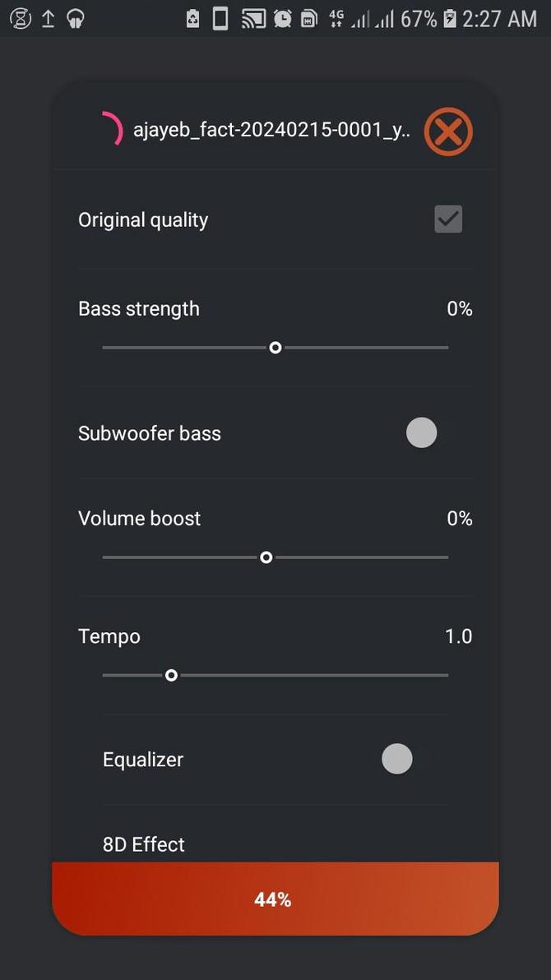Tap the alarm clock status icon

click(x=282, y=18)
